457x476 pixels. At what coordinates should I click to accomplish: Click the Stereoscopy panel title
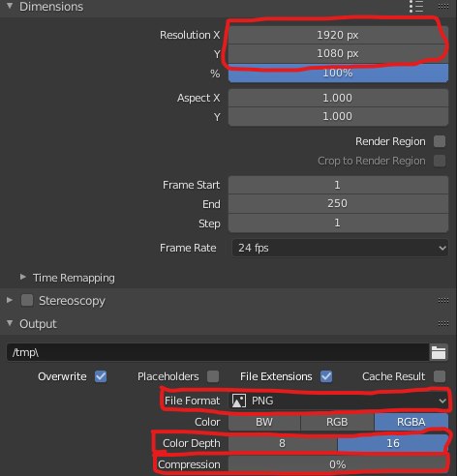[x=72, y=301]
